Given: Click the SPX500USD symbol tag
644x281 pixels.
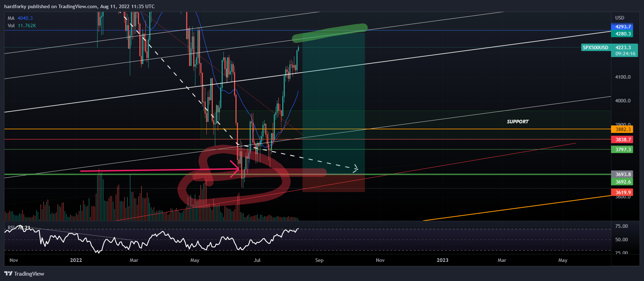Looking at the screenshot, I should pyautogui.click(x=596, y=47).
